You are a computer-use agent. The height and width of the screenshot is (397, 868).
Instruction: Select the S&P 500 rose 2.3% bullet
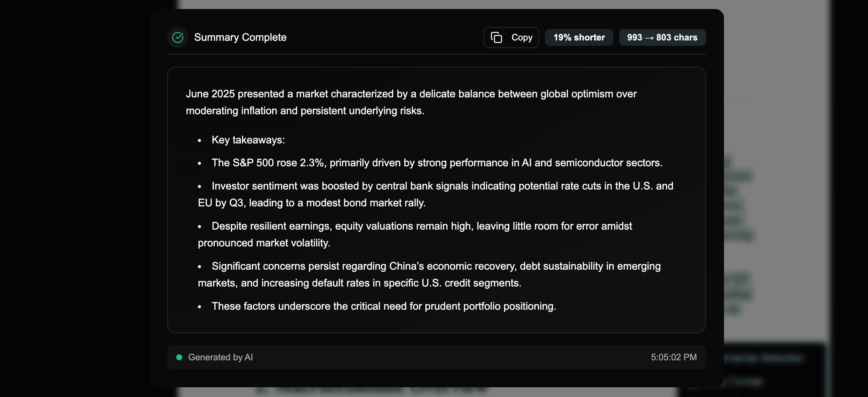(x=437, y=163)
